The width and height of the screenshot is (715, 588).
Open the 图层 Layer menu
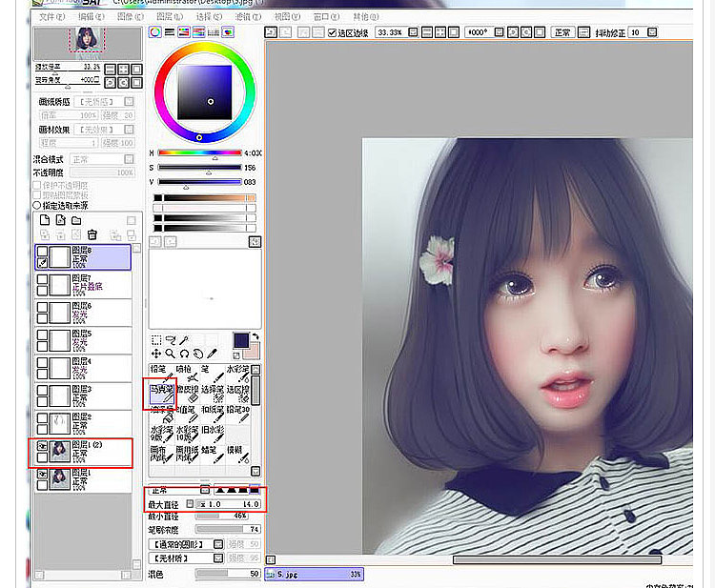point(169,16)
